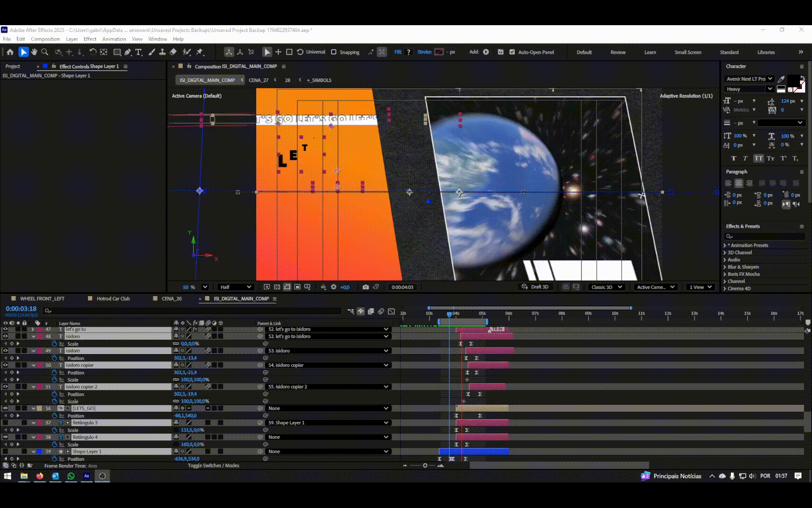Screen dimensions: 812x508
Task: Open the Animation menu
Action: pos(114,39)
